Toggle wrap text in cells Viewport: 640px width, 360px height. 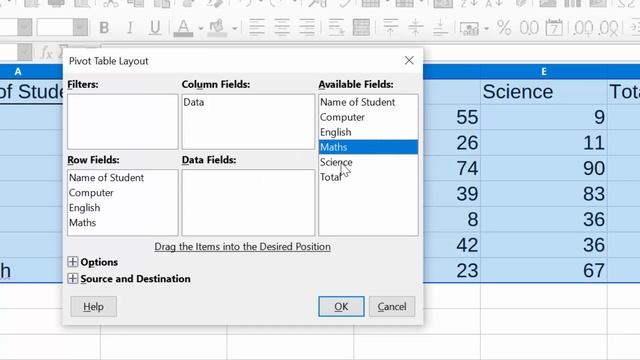336,27
